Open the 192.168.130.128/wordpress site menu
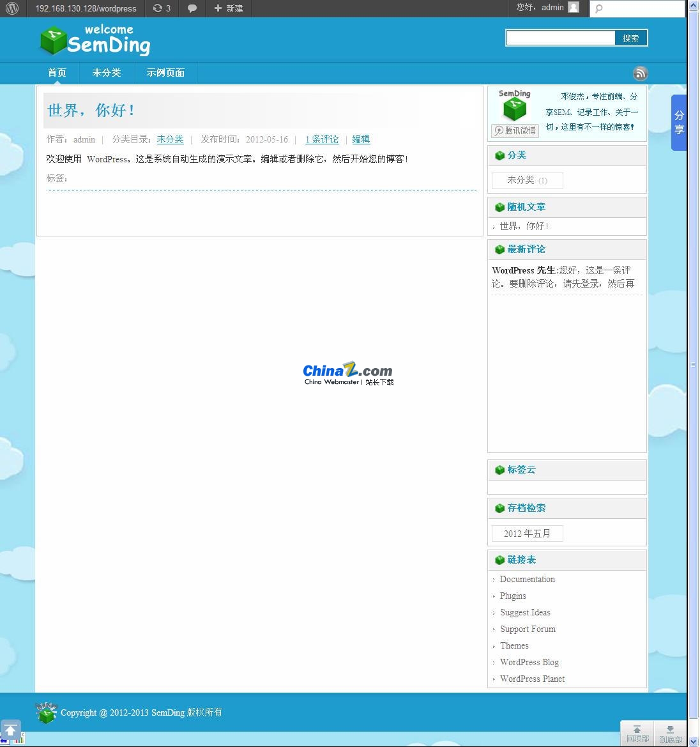The width and height of the screenshot is (700, 747). coord(86,8)
